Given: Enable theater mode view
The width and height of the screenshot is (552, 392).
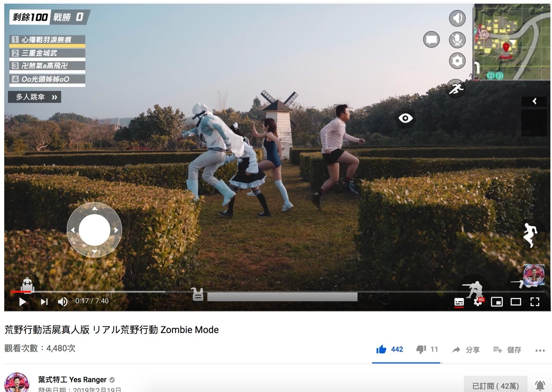Looking at the screenshot, I should tap(516, 302).
